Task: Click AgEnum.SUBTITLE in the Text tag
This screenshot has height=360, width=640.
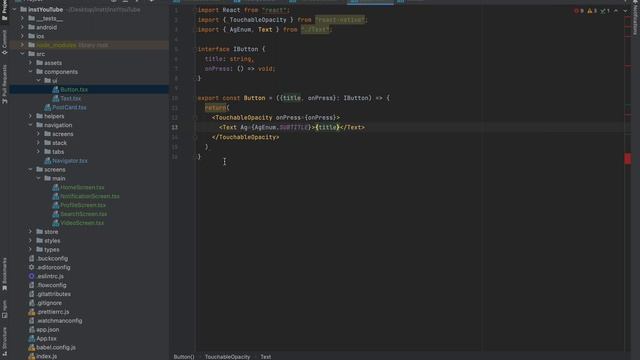Action: point(282,127)
